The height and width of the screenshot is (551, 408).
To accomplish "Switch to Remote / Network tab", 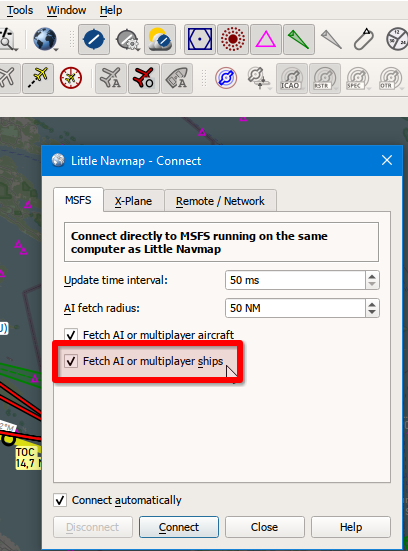I will [x=220, y=201].
